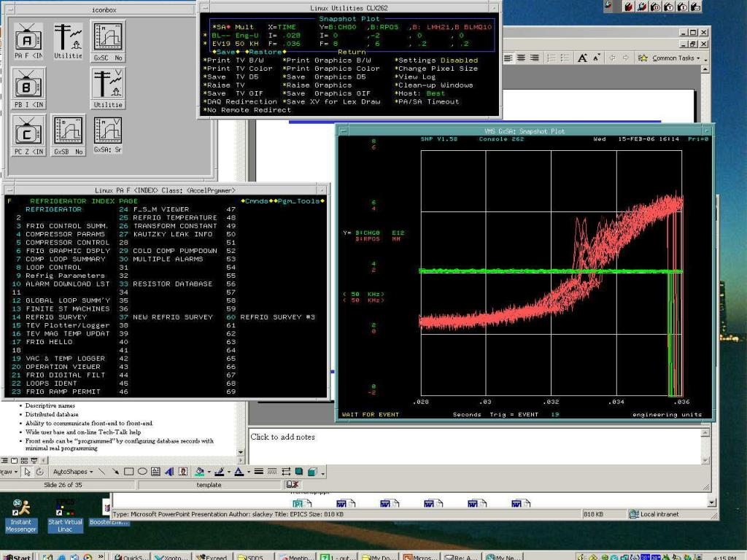Image resolution: width=747 pixels, height=560 pixels.
Task: Toggle the No Remote Redirect option
Action: [x=247, y=110]
